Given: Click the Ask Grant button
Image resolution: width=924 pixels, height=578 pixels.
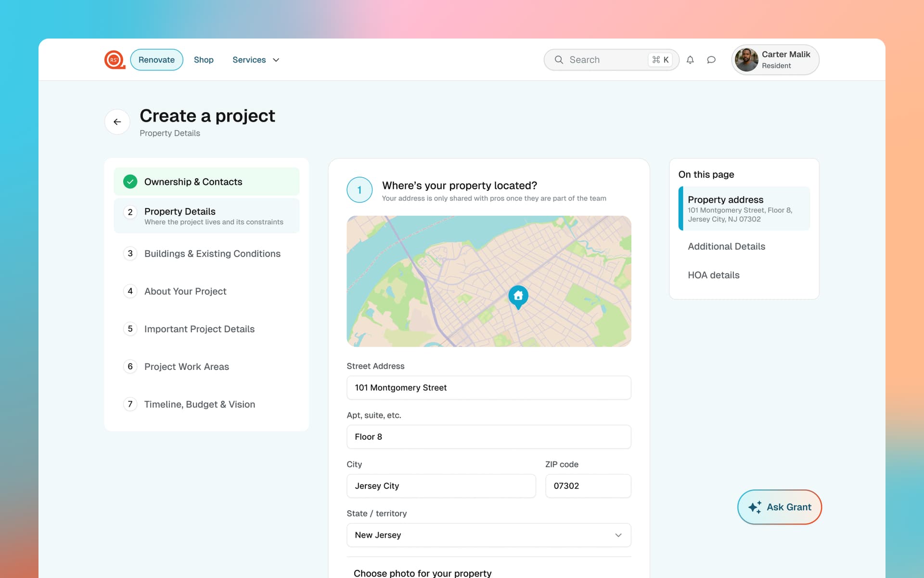Looking at the screenshot, I should pos(779,507).
